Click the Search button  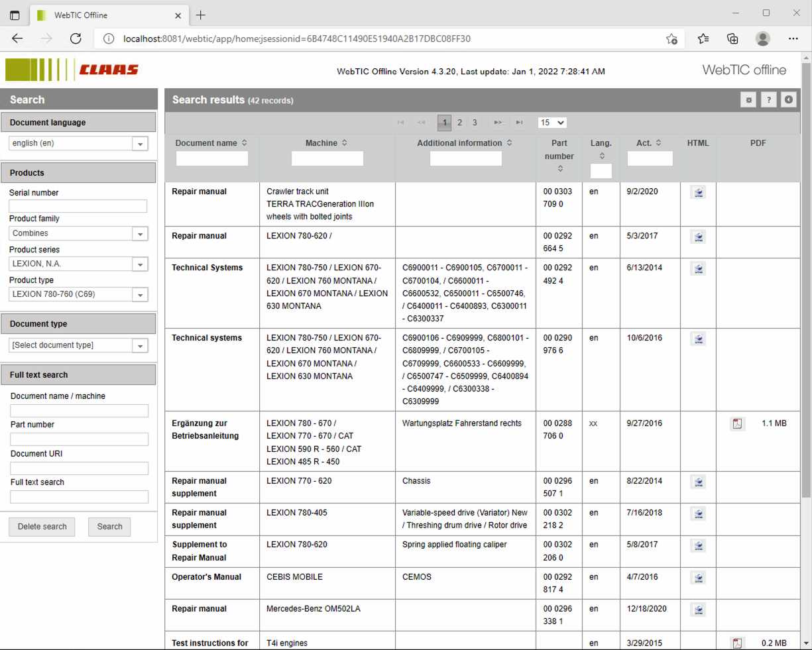click(x=109, y=527)
